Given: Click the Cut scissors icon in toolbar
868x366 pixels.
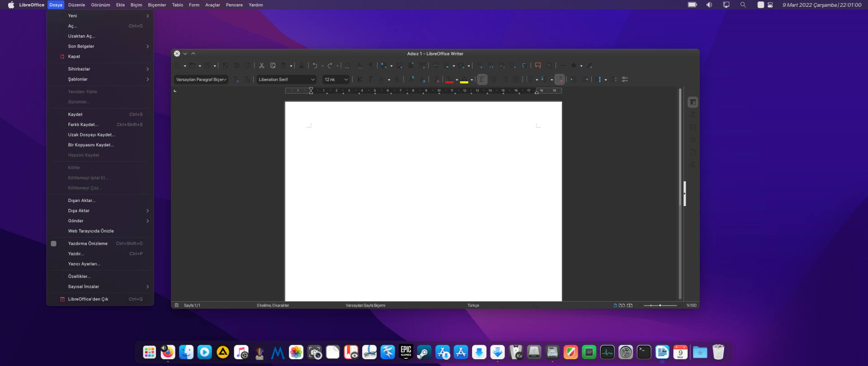Looking at the screenshot, I should tap(261, 66).
